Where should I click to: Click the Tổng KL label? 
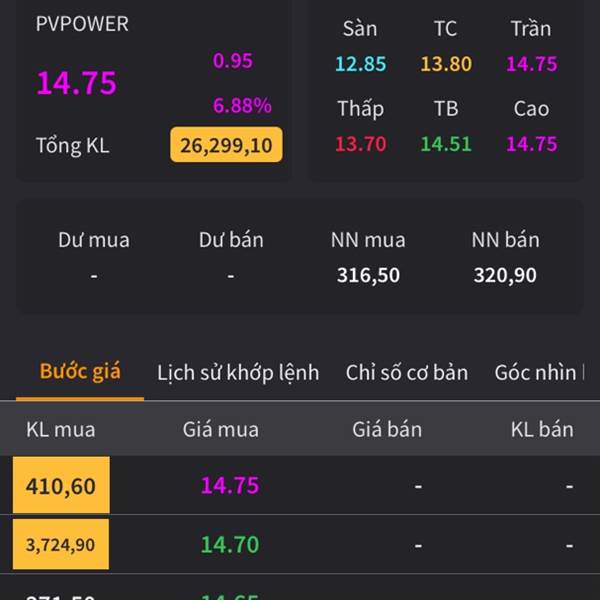click(x=73, y=145)
